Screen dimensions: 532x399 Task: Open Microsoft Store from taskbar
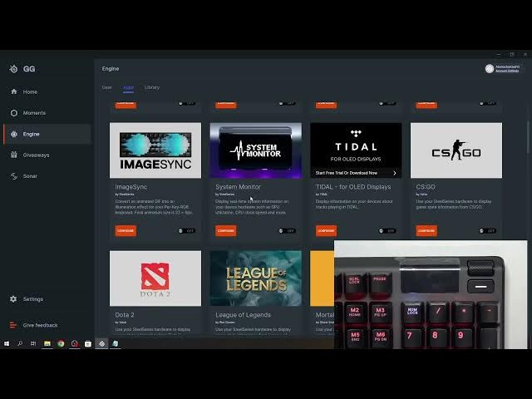click(x=88, y=343)
